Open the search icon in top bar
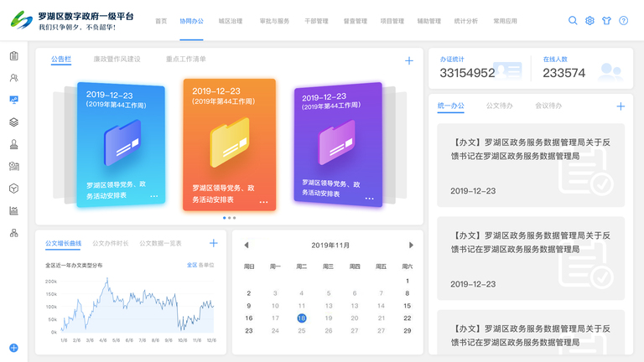Image resolution: width=644 pixels, height=362 pixels. point(573,20)
